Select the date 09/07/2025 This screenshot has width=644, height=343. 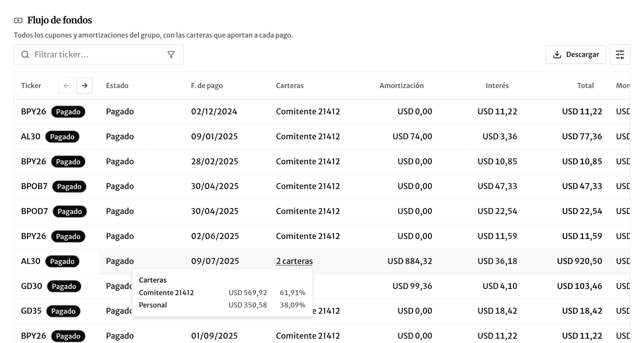(x=215, y=261)
